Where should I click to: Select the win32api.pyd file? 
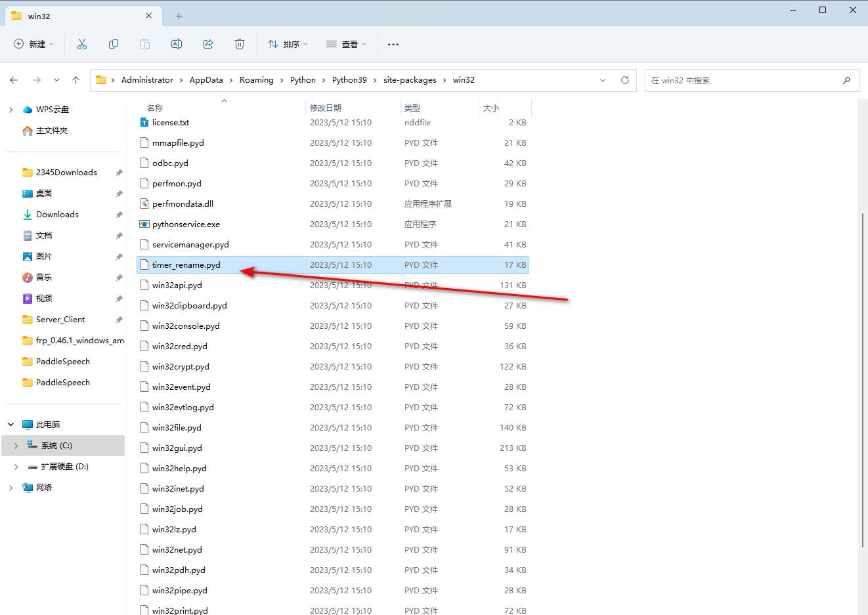(x=333, y=286)
